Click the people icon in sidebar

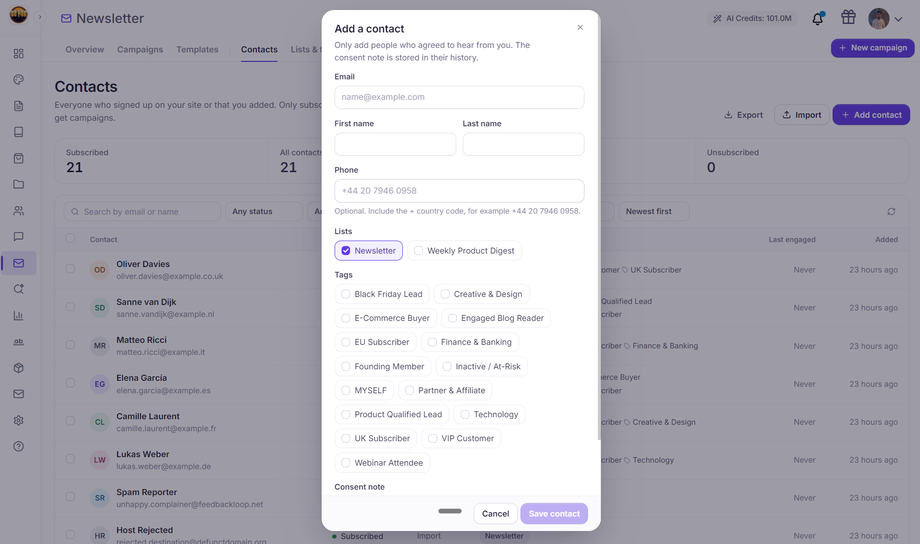coord(19,211)
